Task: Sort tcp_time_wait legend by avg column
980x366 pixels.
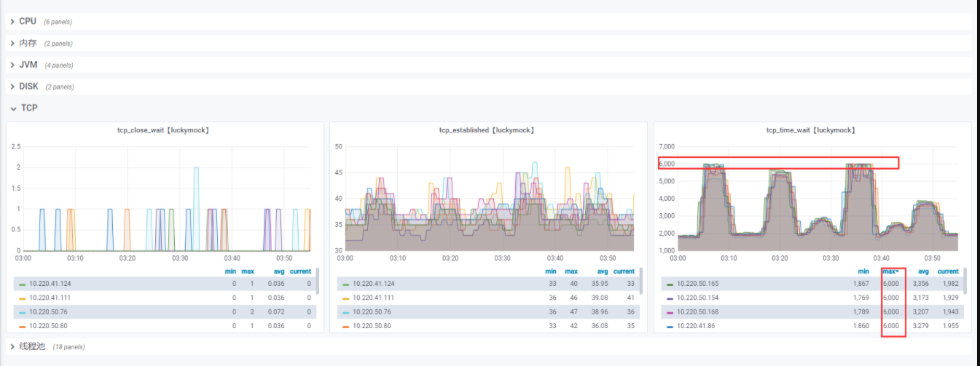Action: (x=923, y=271)
